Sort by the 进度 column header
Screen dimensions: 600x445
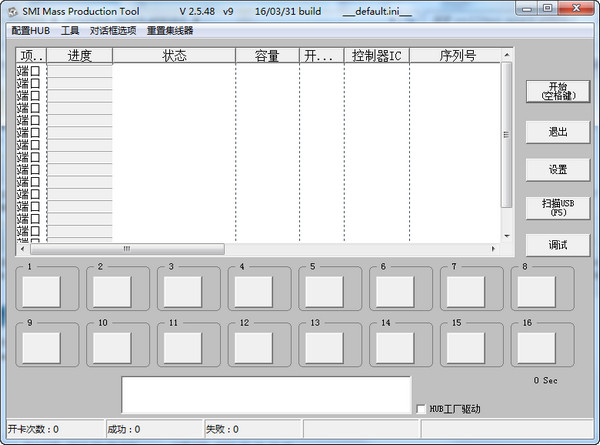point(80,56)
